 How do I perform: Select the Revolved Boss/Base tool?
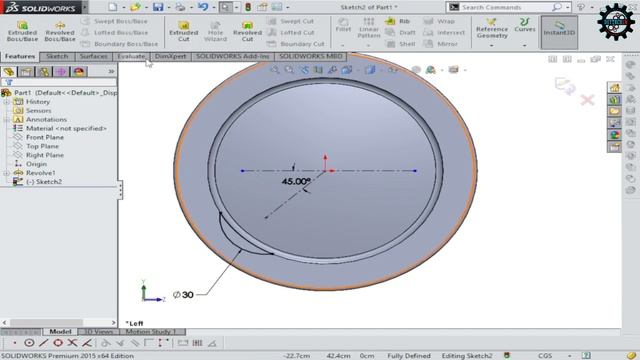[60, 31]
